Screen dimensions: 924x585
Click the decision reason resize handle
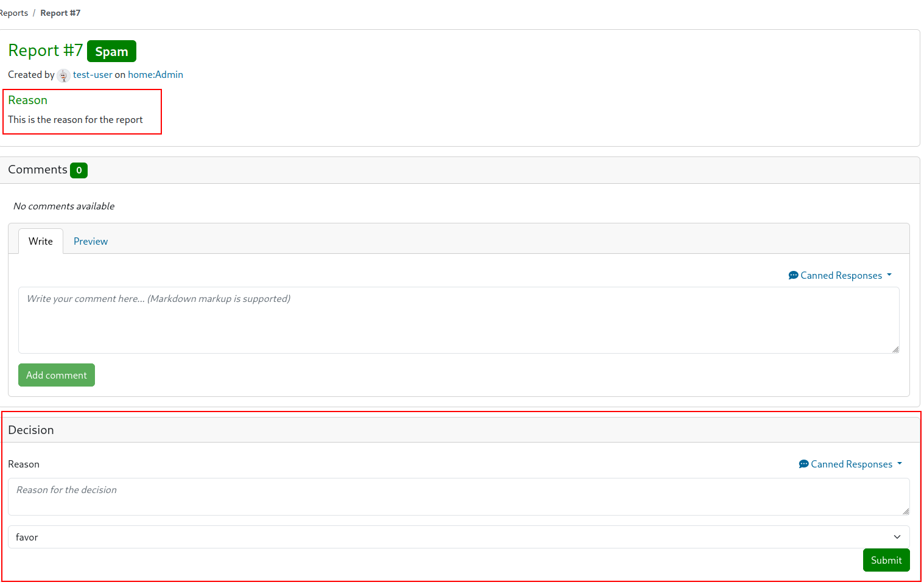(x=905, y=511)
